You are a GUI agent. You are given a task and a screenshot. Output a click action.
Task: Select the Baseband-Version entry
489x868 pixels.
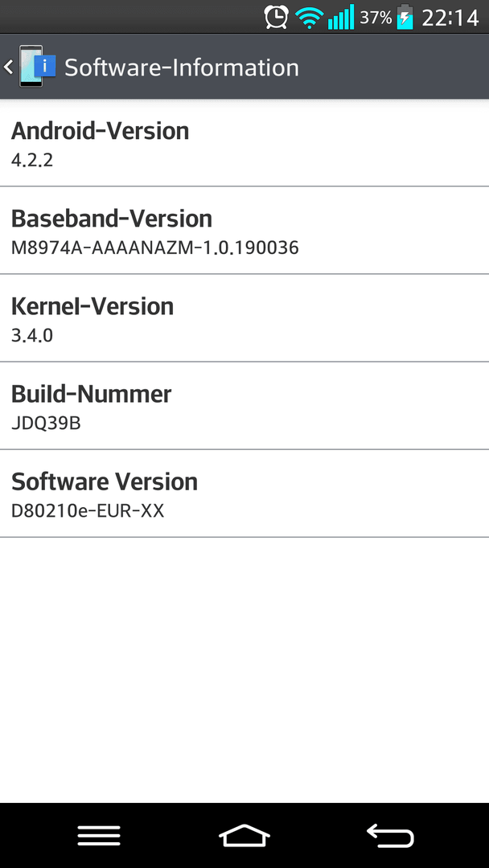click(244, 231)
